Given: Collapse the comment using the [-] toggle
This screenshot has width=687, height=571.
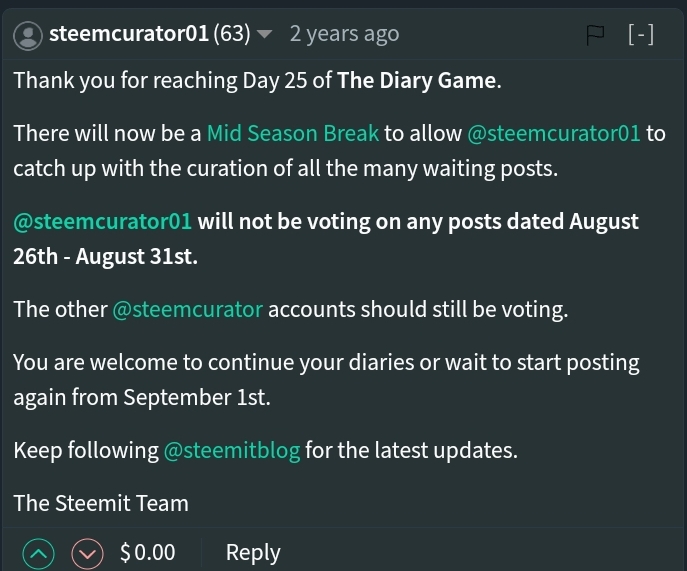Looking at the screenshot, I should (x=641, y=35).
